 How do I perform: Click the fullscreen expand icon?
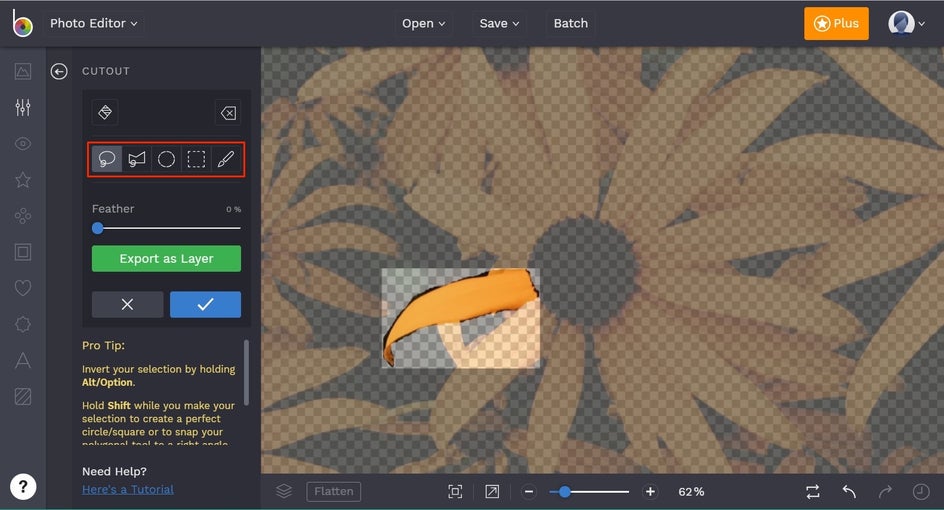pyautogui.click(x=492, y=491)
